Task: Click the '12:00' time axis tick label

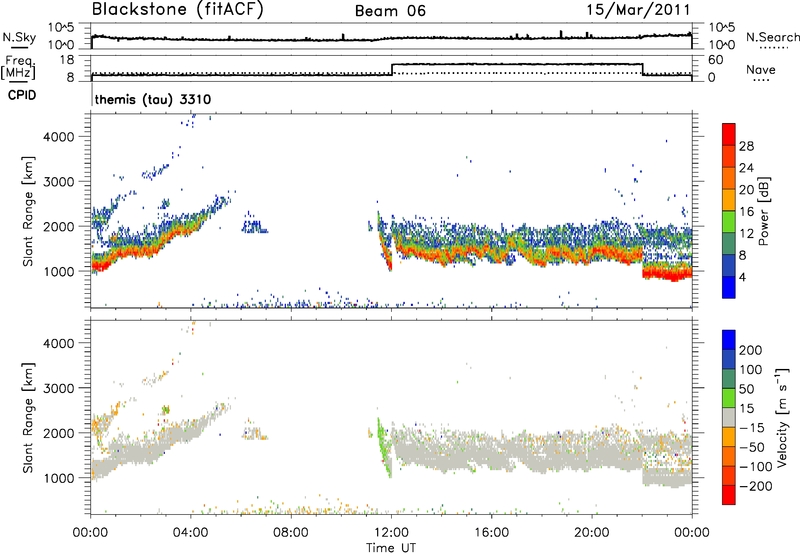Action: (391, 533)
